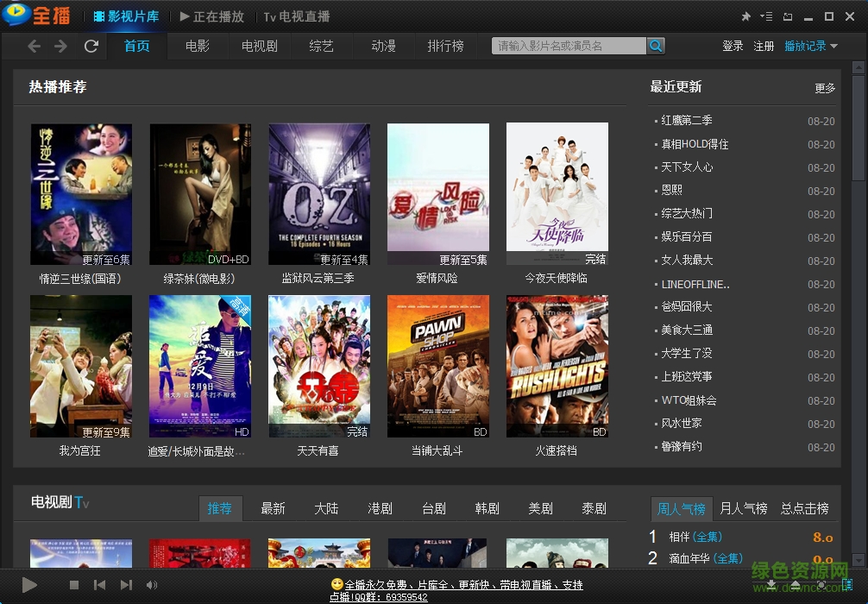
Task: Click the bottom promotional 全播永久免费 link
Action: (457, 590)
